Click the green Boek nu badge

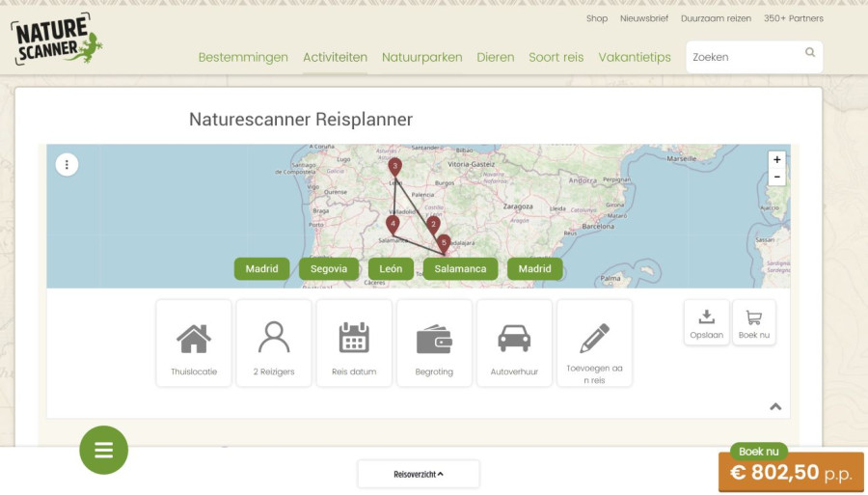pos(759,452)
